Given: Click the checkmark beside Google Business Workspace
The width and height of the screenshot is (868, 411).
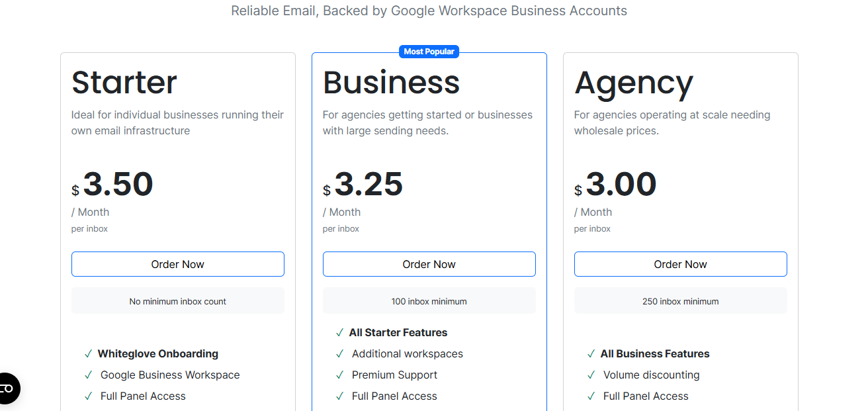Looking at the screenshot, I should (88, 375).
